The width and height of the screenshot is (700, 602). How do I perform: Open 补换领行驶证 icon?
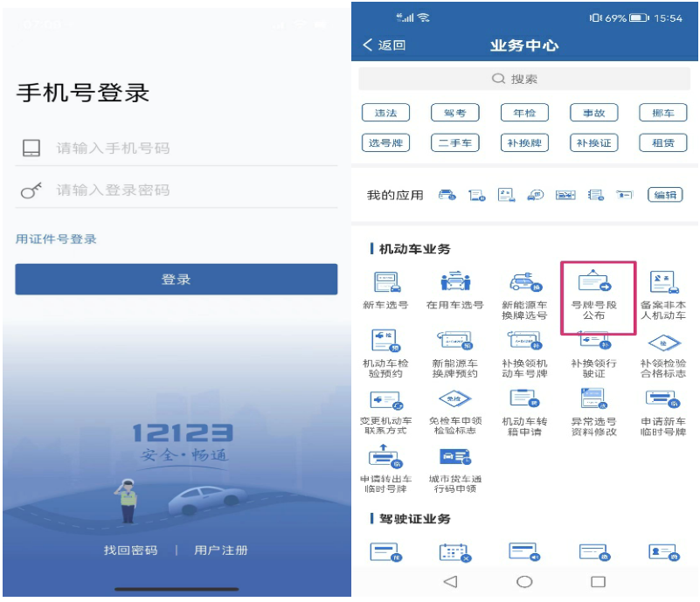tap(594, 343)
